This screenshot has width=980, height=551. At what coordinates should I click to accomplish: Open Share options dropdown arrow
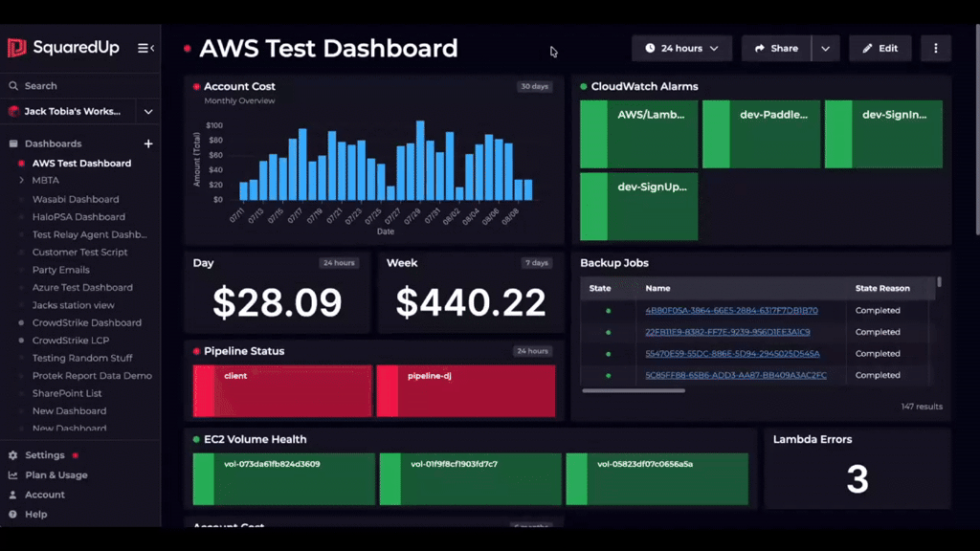coord(826,48)
